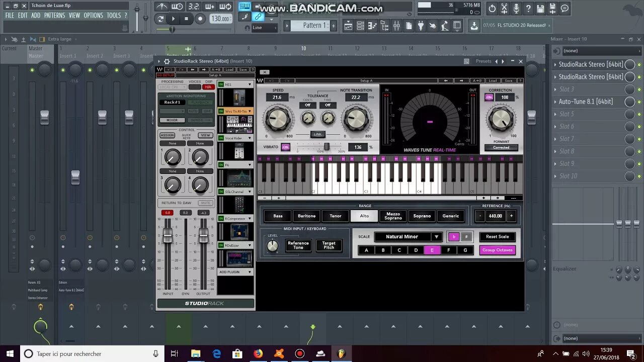This screenshot has width=644, height=362.
Task: Open Natural Minor scale dropdown
Action: (408, 236)
